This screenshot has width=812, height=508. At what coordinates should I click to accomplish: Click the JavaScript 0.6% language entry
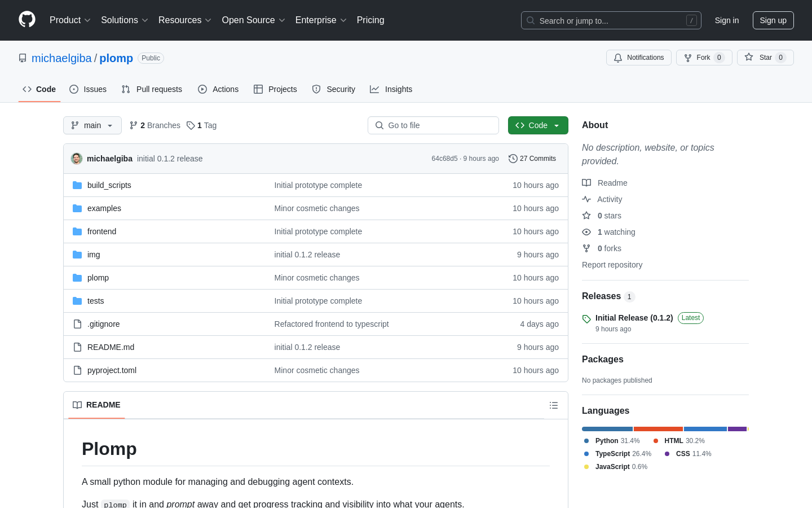point(615,467)
